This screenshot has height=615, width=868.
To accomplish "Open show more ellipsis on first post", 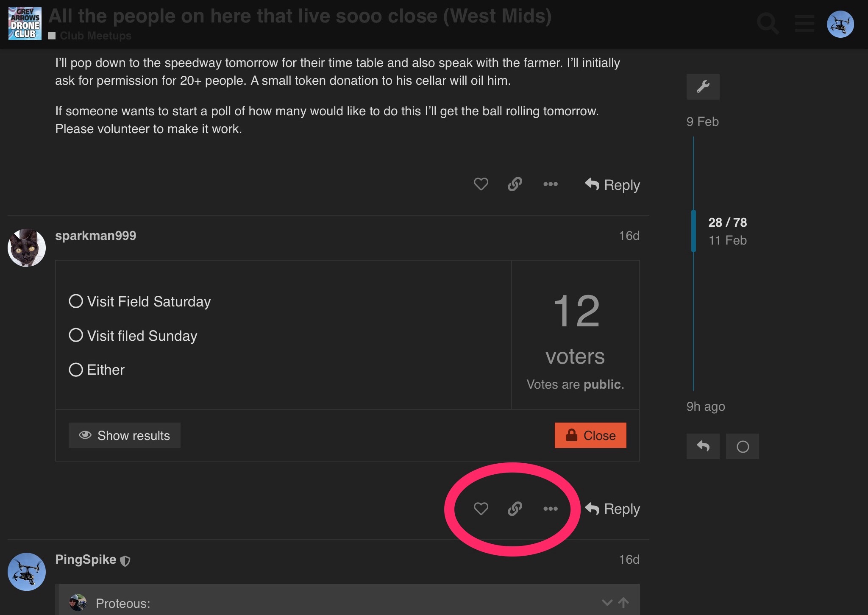I will 550,184.
